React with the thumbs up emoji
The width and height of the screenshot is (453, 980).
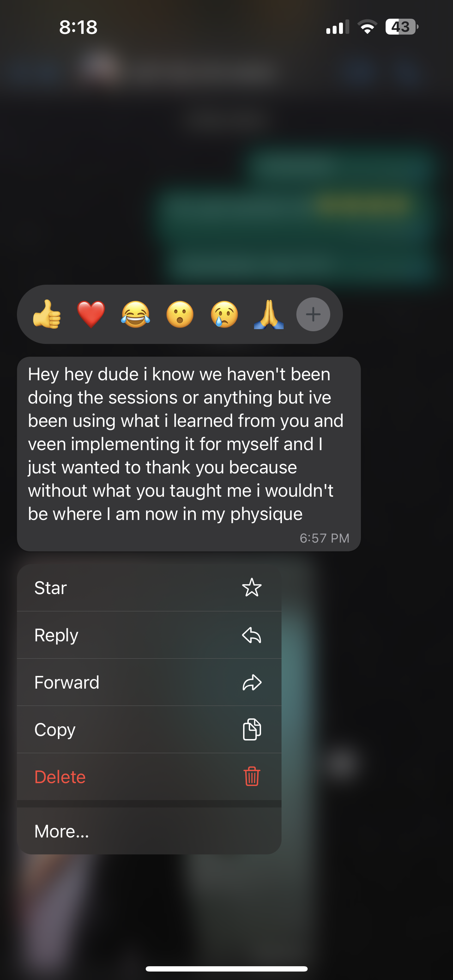pos(47,314)
